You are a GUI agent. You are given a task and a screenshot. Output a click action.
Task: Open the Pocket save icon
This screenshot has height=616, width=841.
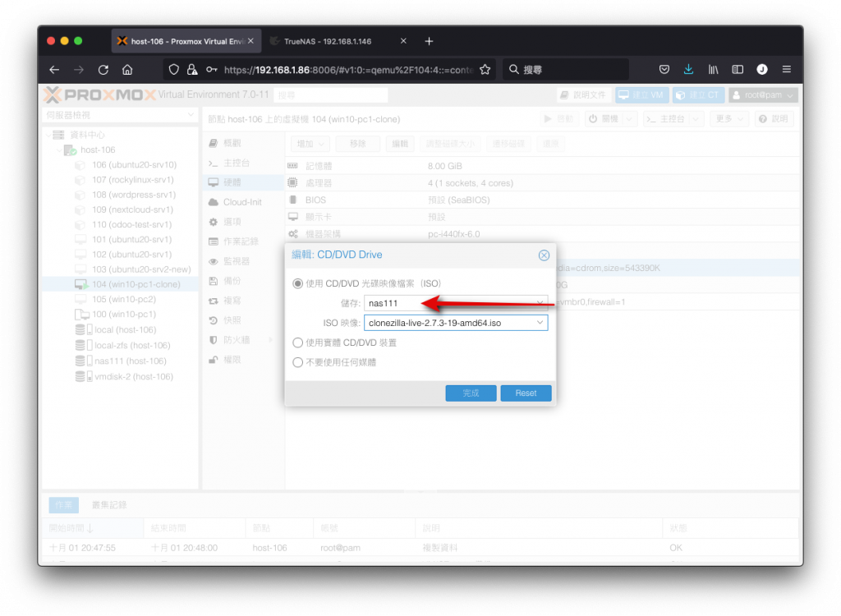tap(664, 69)
